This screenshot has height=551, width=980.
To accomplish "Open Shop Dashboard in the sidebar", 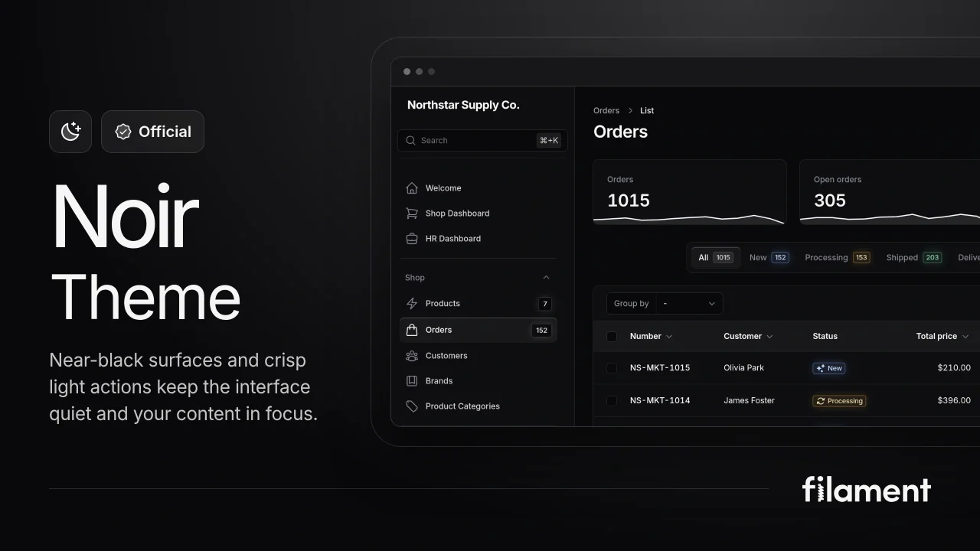I will (478, 214).
